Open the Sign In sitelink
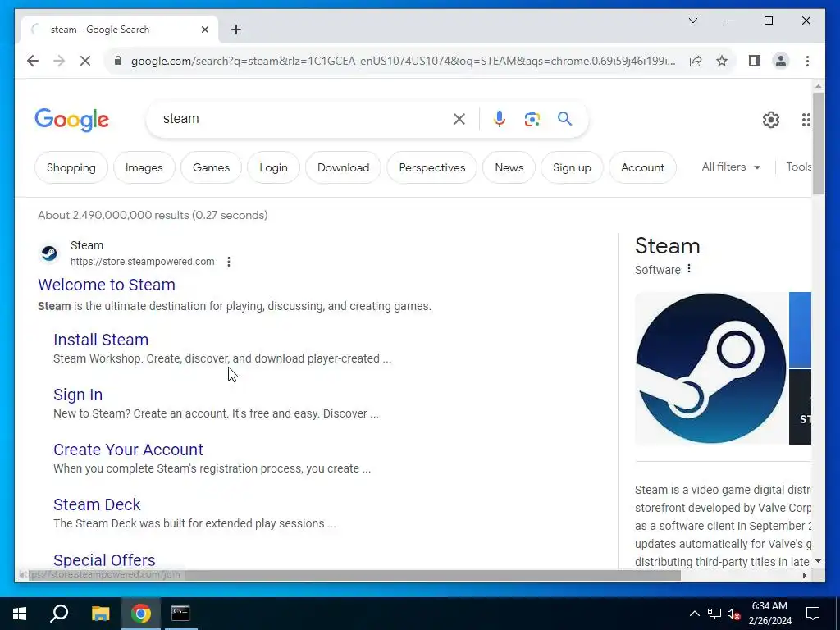The width and height of the screenshot is (840, 630). 78,395
